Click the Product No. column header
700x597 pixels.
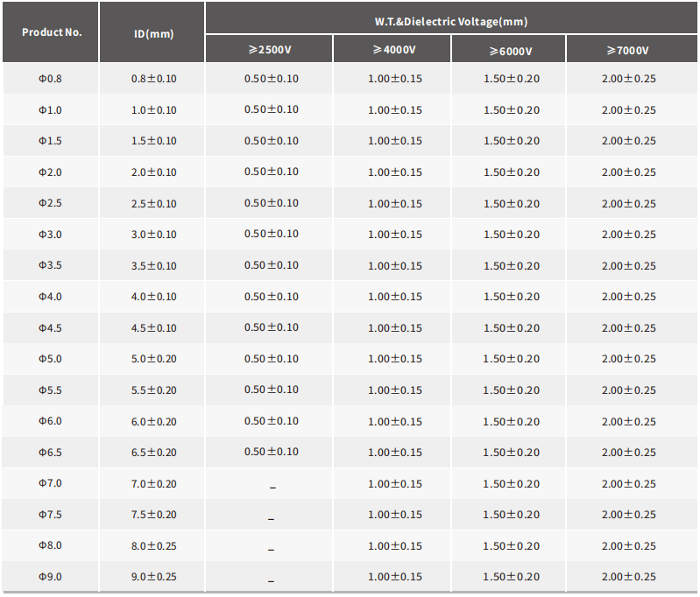tap(51, 32)
